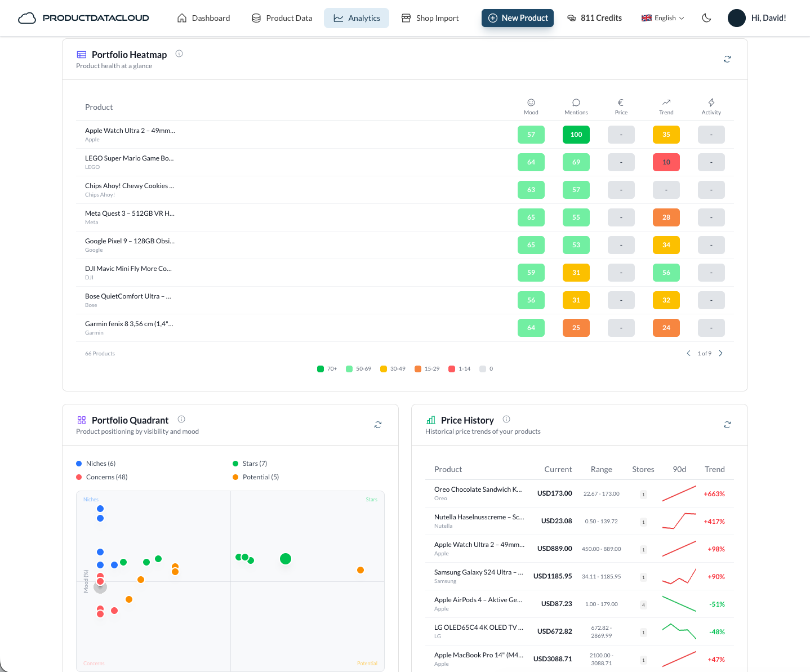
Task: Sort Price History by Current column
Action: 558,469
